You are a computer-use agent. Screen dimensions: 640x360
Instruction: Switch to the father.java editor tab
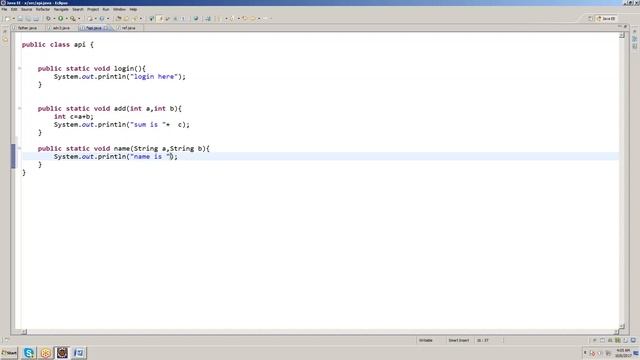[x=27, y=28]
